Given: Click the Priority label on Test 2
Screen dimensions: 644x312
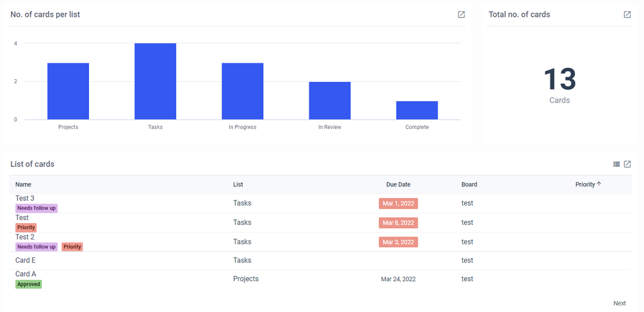Looking at the screenshot, I should point(72,247).
